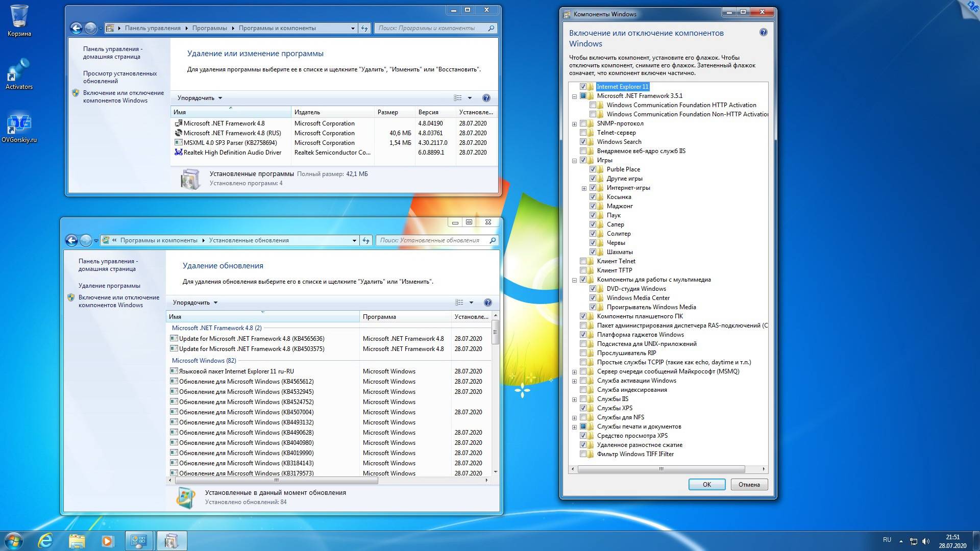
Task: Open Windows Explorer from the taskbar
Action: (x=77, y=541)
